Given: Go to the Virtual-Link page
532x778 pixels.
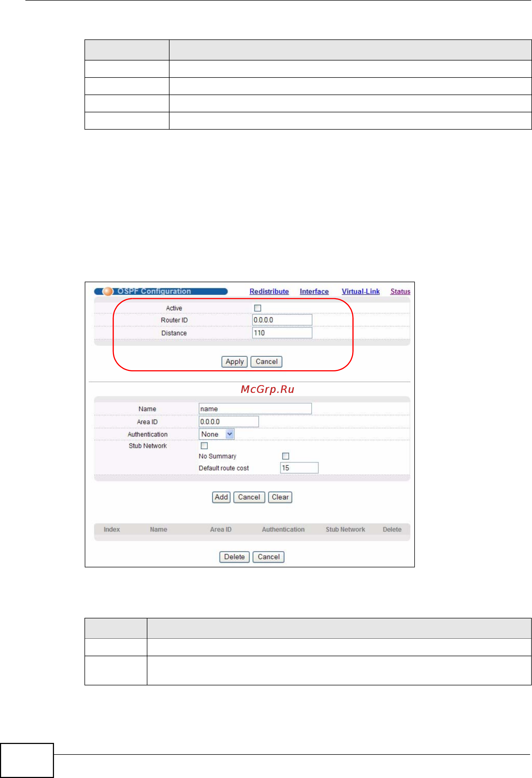Looking at the screenshot, I should point(361,291).
